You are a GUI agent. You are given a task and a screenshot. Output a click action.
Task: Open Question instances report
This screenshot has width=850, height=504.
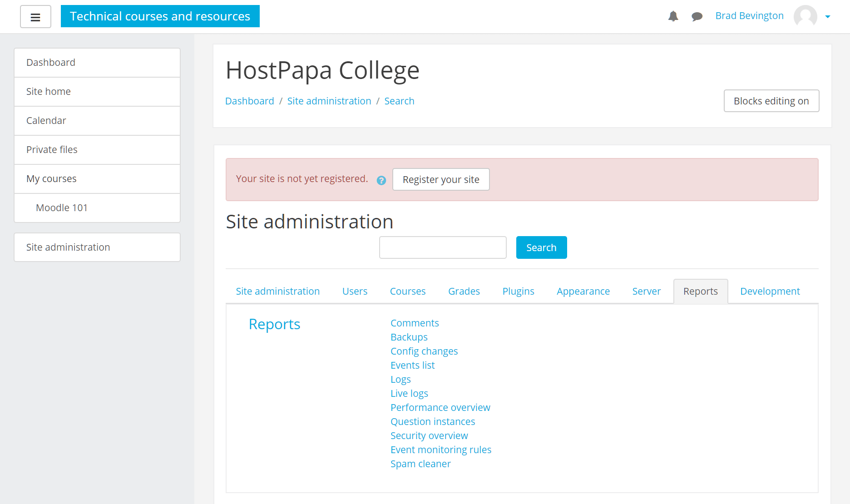pyautogui.click(x=433, y=421)
